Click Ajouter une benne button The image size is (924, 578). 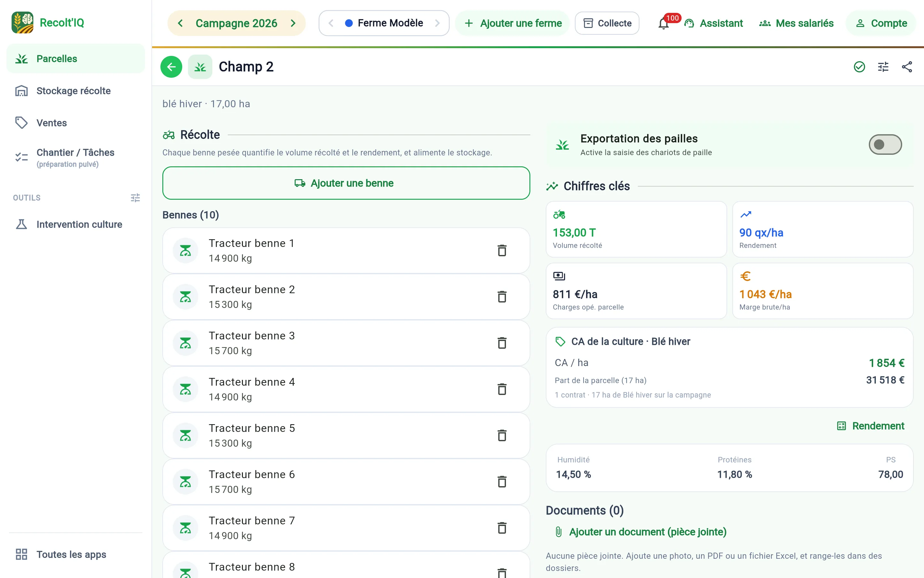coord(346,183)
